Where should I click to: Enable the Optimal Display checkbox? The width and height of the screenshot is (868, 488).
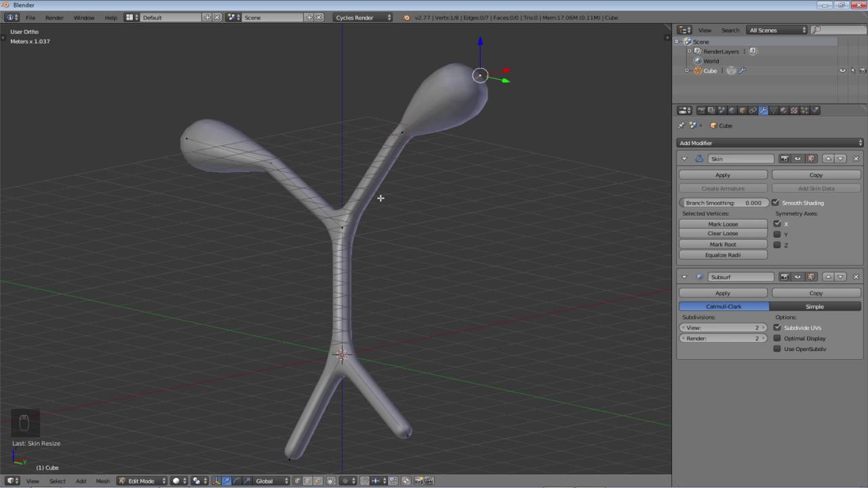click(777, 338)
